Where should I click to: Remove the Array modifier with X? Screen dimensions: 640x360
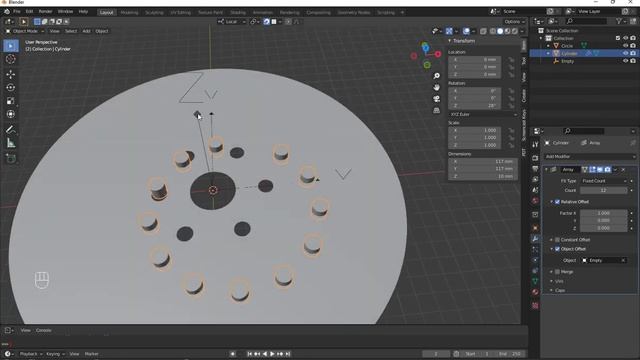pos(623,169)
